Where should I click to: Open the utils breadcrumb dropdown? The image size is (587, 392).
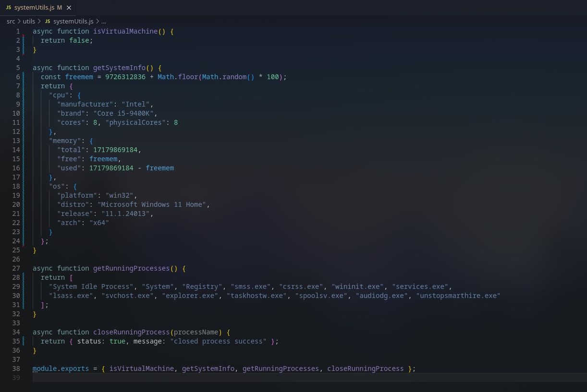[x=29, y=21]
